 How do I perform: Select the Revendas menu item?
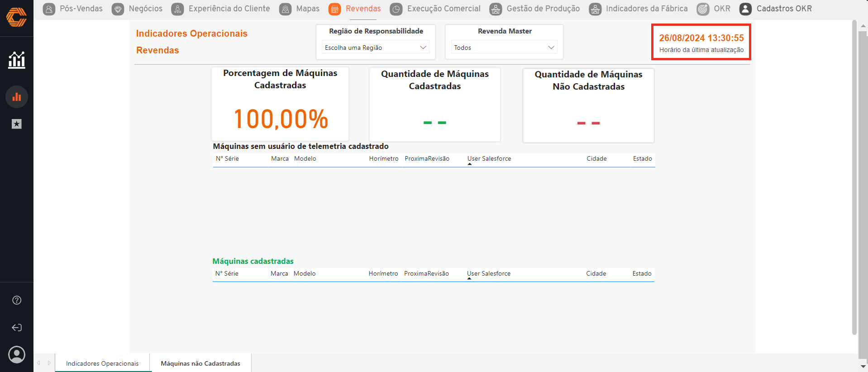[363, 9]
